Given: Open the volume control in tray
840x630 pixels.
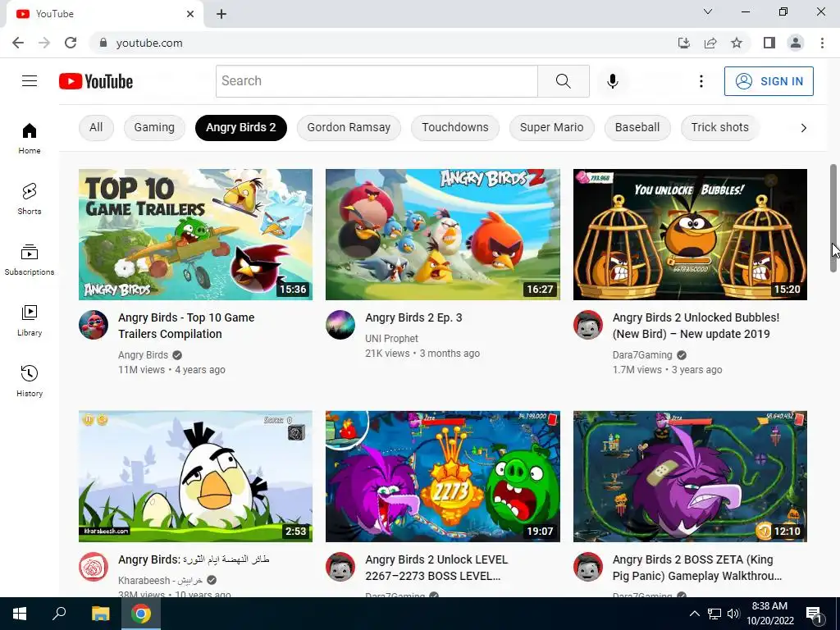Looking at the screenshot, I should 733,614.
